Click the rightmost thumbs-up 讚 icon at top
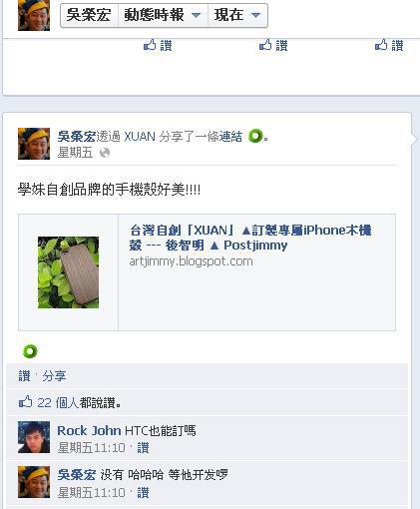Screen dimensions: 420x509 [x=389, y=45]
